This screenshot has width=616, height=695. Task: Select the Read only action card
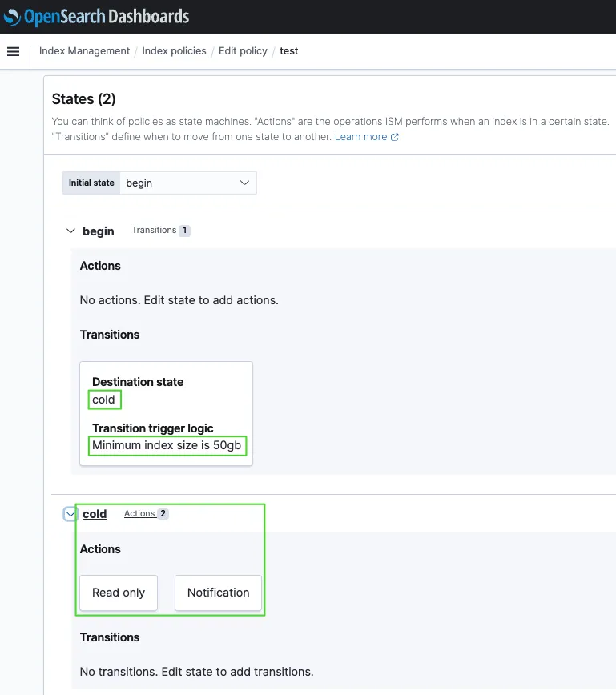coord(119,593)
